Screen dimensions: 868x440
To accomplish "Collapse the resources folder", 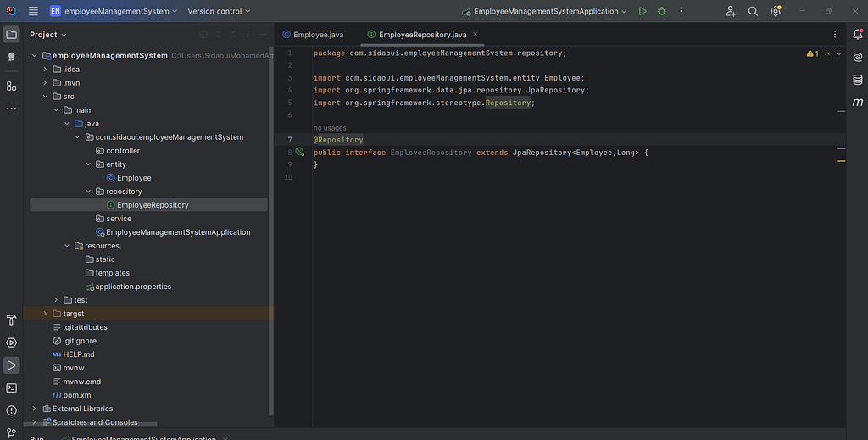I will pyautogui.click(x=66, y=245).
